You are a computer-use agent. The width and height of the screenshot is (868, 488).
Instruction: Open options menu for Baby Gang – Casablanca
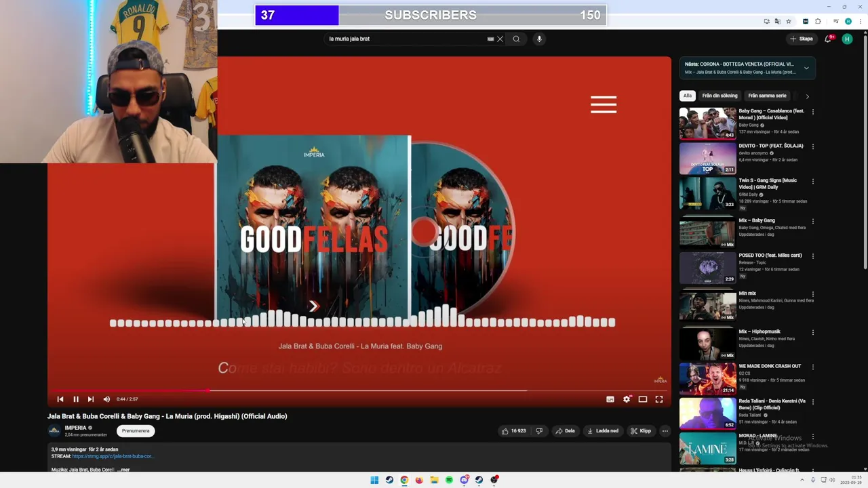point(812,112)
